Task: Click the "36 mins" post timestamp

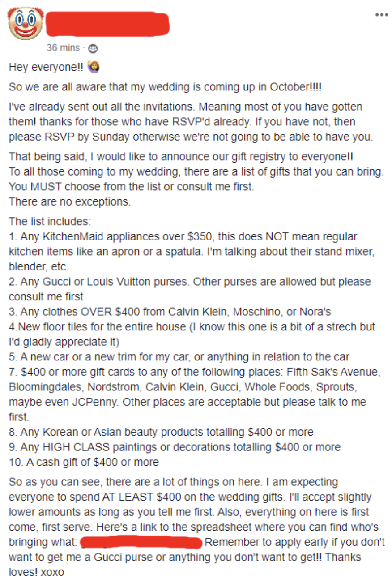Action: [x=63, y=47]
